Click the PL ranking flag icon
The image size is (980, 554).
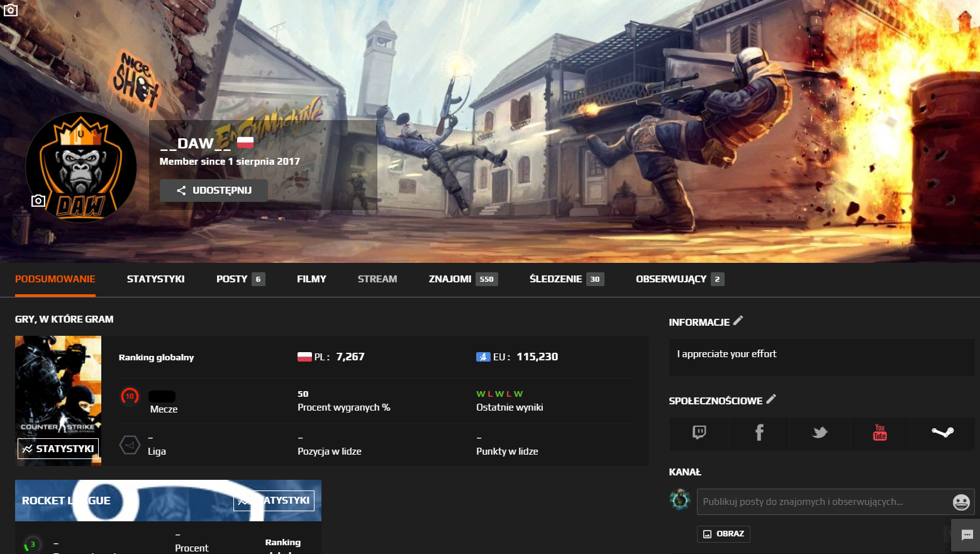[x=304, y=357]
